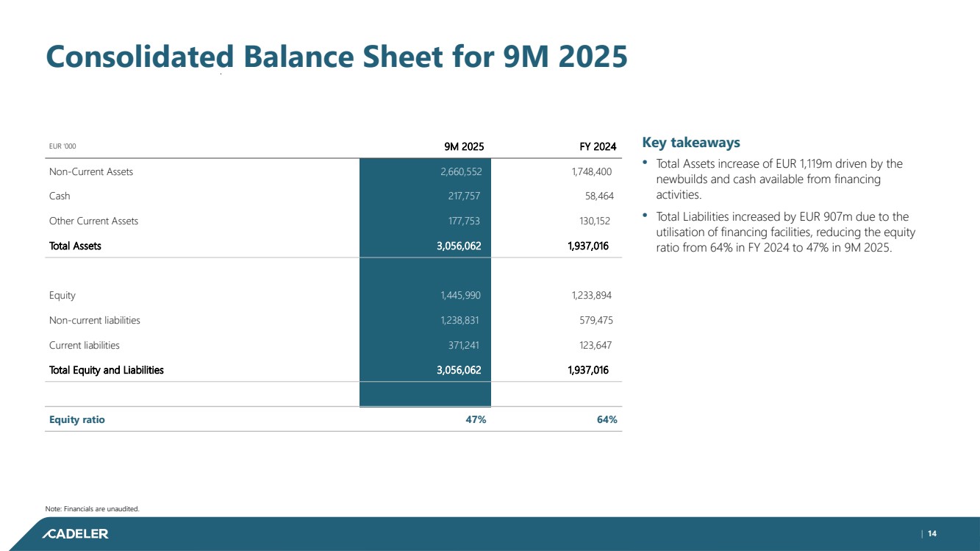Image resolution: width=980 pixels, height=551 pixels.
Task: Click the Key takeaways heading
Action: [x=691, y=142]
